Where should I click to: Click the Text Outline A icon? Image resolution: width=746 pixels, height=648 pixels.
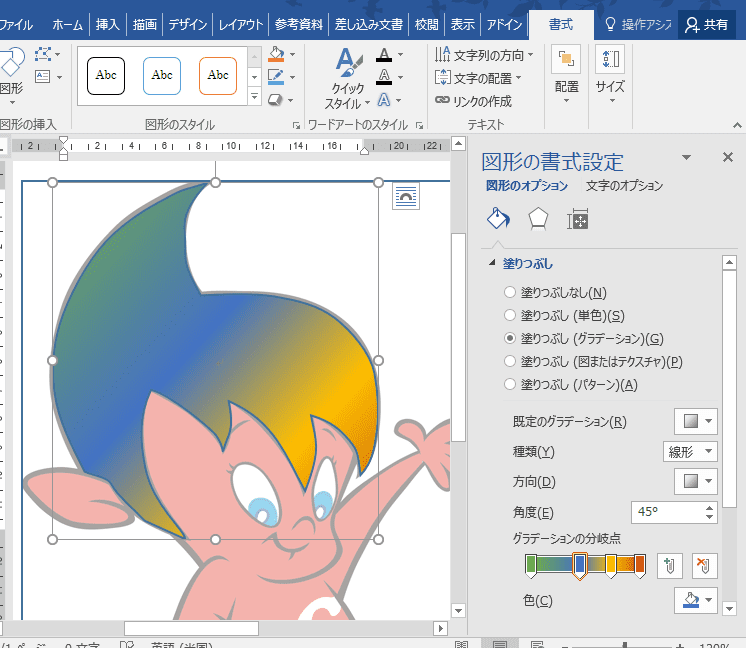[x=384, y=77]
